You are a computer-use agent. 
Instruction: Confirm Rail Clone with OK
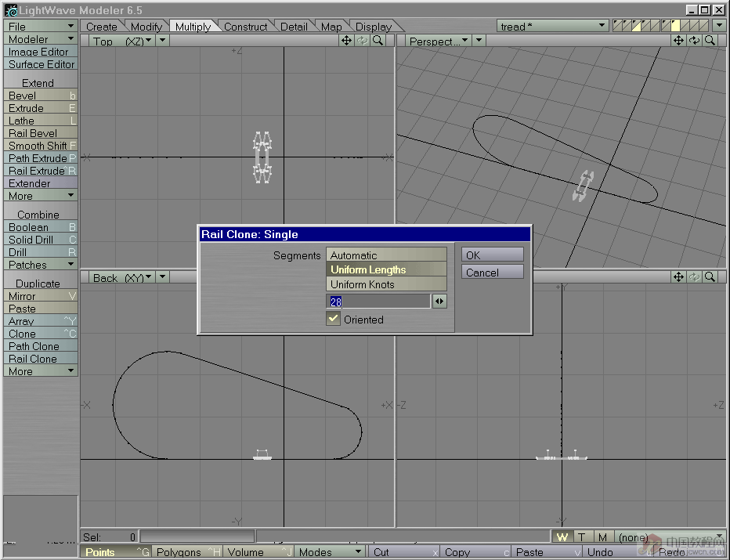point(493,255)
